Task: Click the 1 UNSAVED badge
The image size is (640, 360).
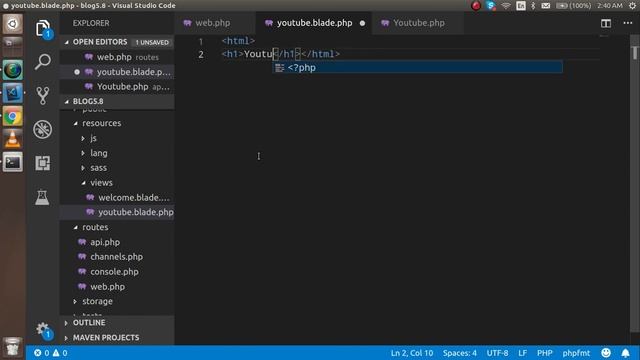Action: pos(152,42)
